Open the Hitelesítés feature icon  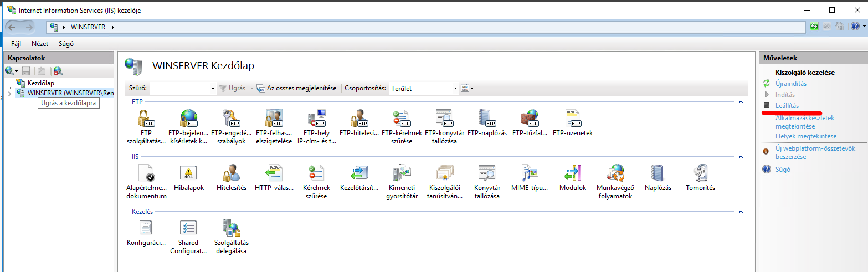tap(231, 173)
